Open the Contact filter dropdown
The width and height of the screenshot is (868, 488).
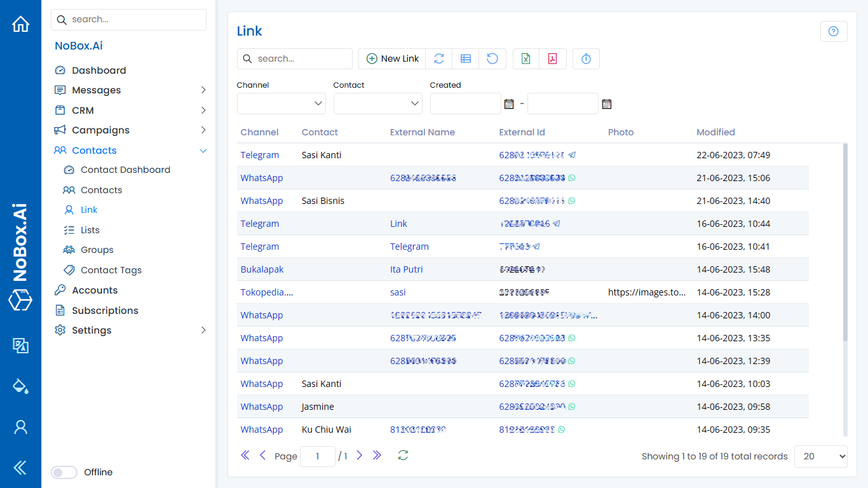pyautogui.click(x=377, y=103)
